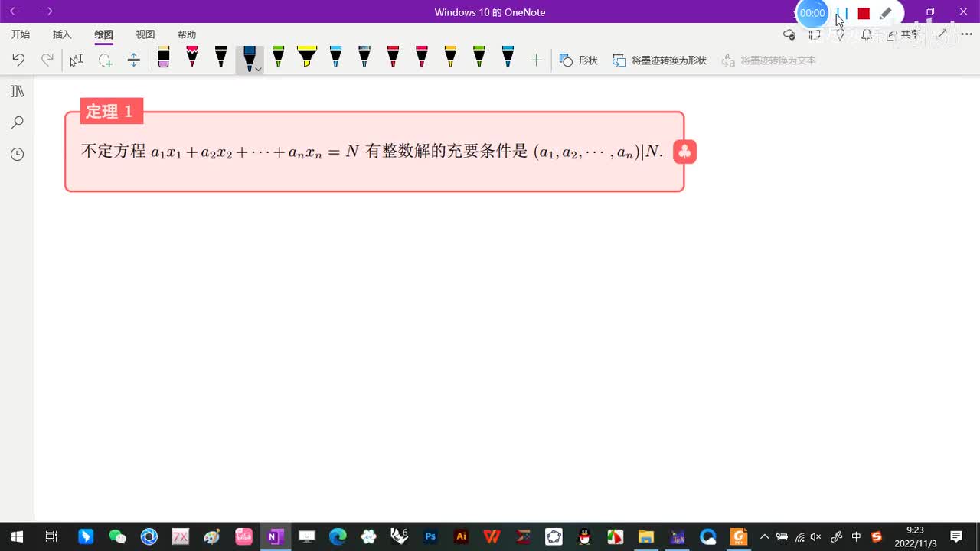Open the search pane
Viewport: 980px width, 551px height.
(17, 122)
